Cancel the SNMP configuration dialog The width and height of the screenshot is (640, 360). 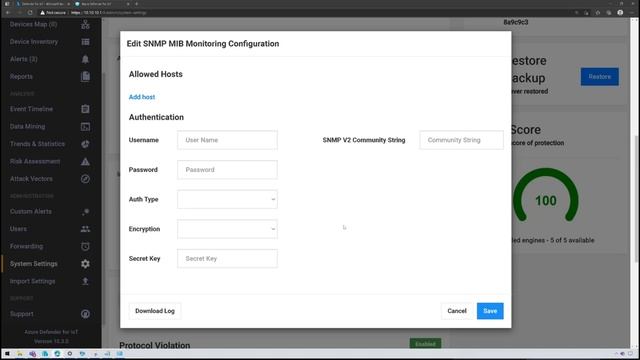click(457, 311)
